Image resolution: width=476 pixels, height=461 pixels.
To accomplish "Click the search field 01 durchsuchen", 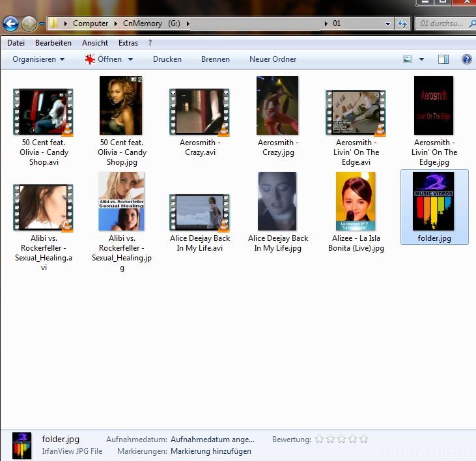I will [x=443, y=23].
